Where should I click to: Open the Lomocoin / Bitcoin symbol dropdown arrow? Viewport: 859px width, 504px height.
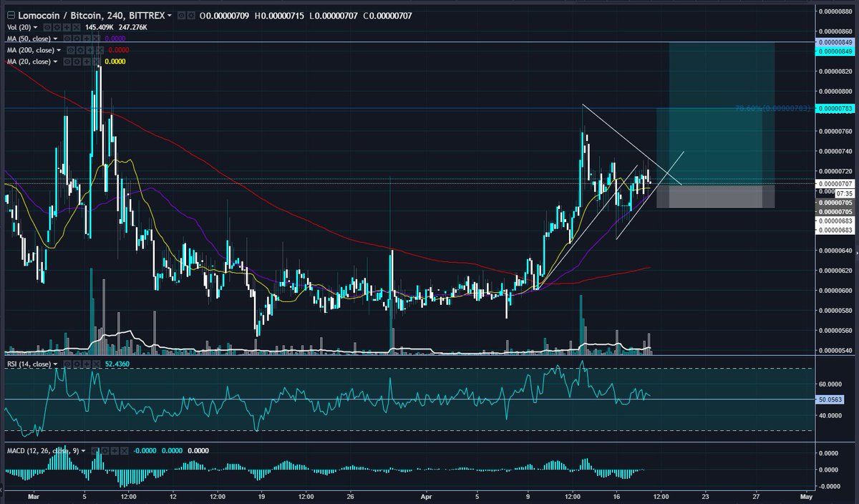(x=169, y=16)
